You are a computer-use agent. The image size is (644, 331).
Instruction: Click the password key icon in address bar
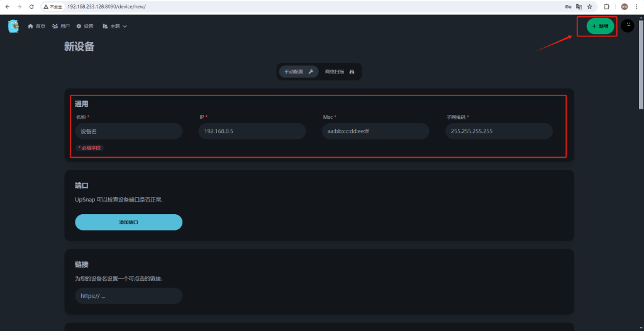[566, 6]
